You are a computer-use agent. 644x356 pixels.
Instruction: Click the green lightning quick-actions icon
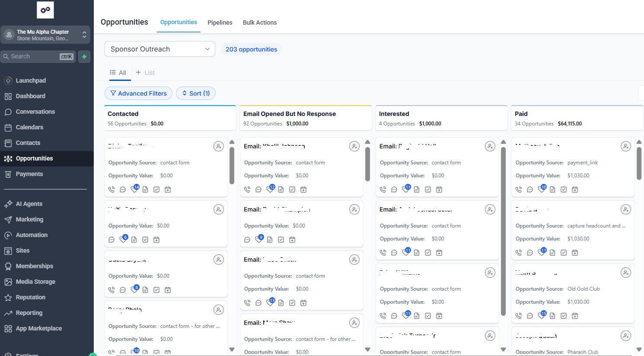click(84, 57)
